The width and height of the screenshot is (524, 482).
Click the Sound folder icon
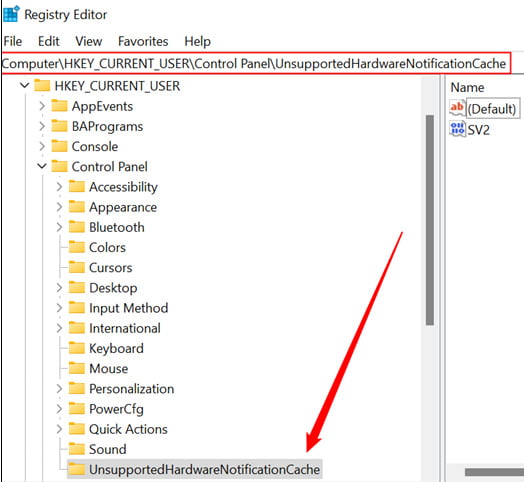pyautogui.click(x=77, y=449)
